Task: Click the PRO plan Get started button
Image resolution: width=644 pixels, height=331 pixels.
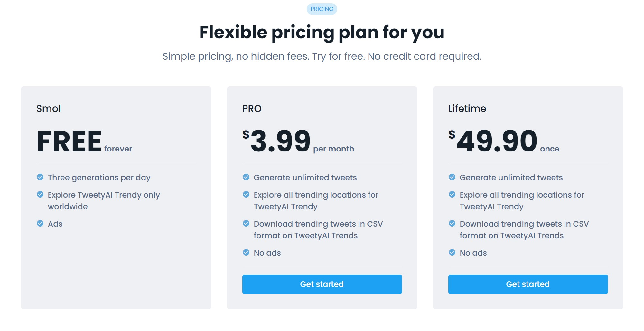Action: [322, 284]
